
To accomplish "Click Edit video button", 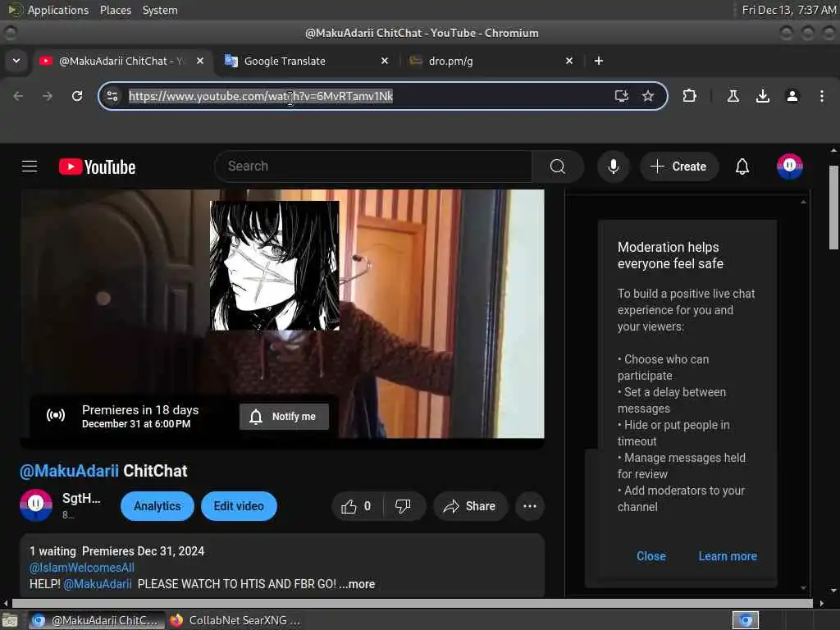I will coord(239,506).
